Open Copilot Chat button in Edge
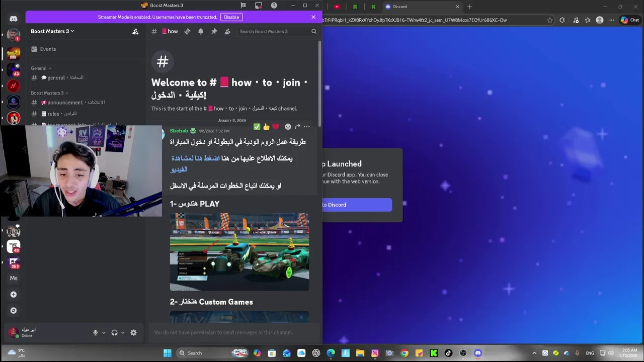 click(630, 20)
